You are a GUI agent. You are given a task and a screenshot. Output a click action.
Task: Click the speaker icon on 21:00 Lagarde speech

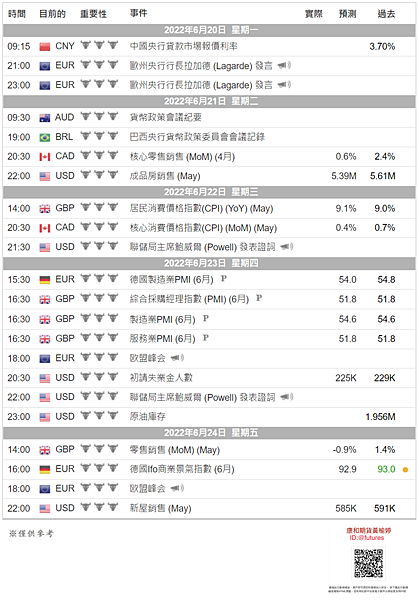click(284, 65)
